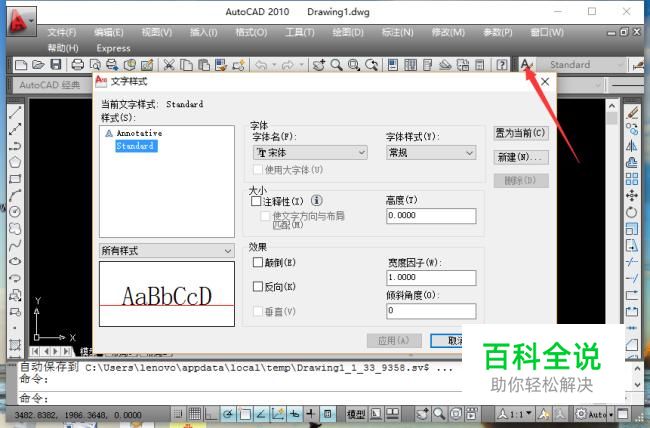Toggle grid display in status bar
650x428 pixels.
195,414
